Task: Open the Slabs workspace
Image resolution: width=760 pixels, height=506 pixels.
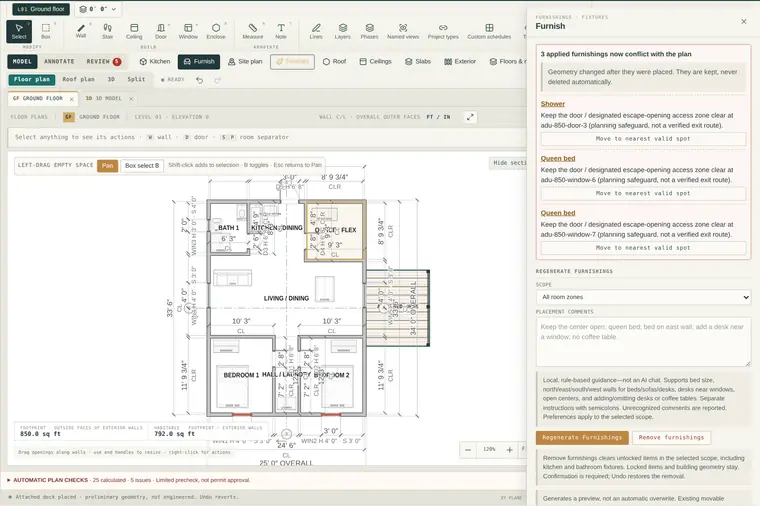Action: tap(418, 62)
